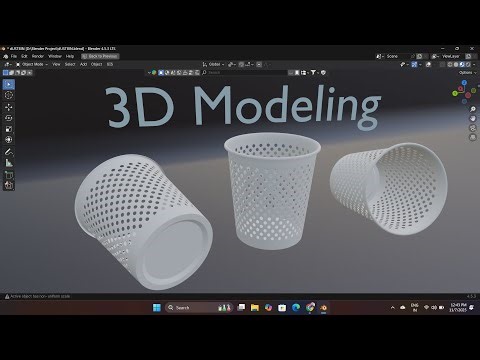Click the new view layer icon beside ViewLayer
The width and height of the screenshot is (480, 360).
468,56
